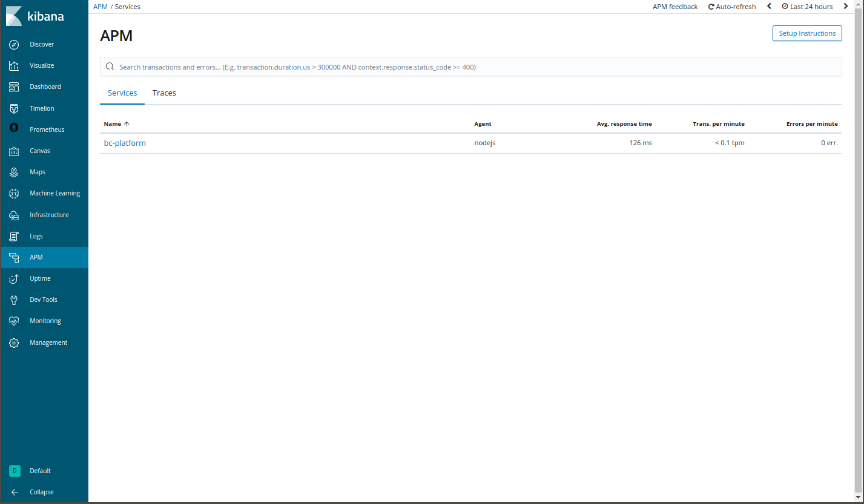Image resolution: width=864 pixels, height=504 pixels.
Task: Open Infrastructure menu label
Action: coord(49,215)
